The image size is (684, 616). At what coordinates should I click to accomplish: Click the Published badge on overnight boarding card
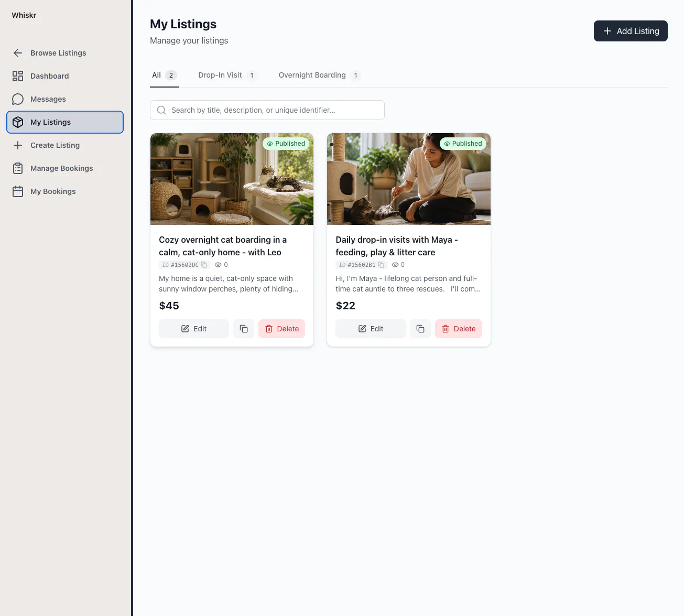click(x=286, y=144)
